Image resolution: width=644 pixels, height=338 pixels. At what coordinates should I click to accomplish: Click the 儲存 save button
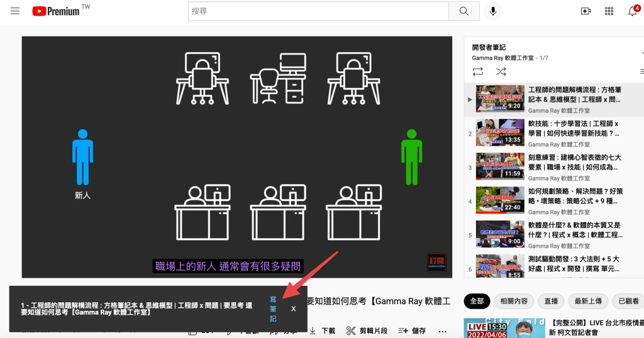click(x=412, y=330)
